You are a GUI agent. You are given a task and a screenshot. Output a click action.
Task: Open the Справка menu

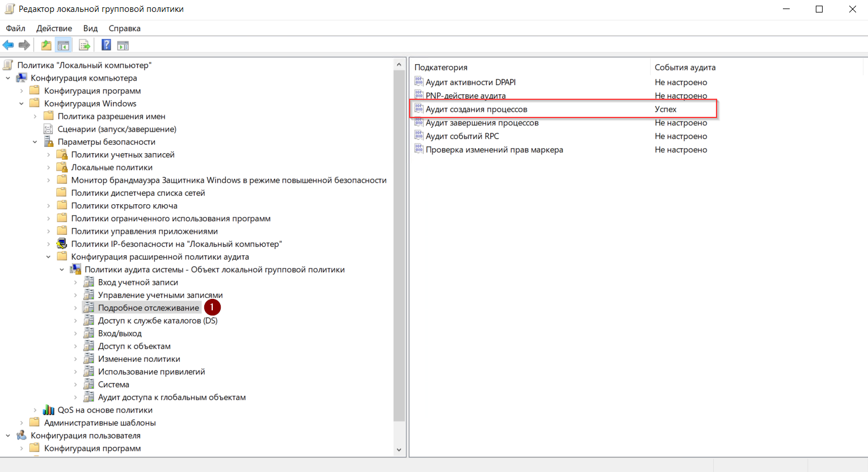click(124, 28)
